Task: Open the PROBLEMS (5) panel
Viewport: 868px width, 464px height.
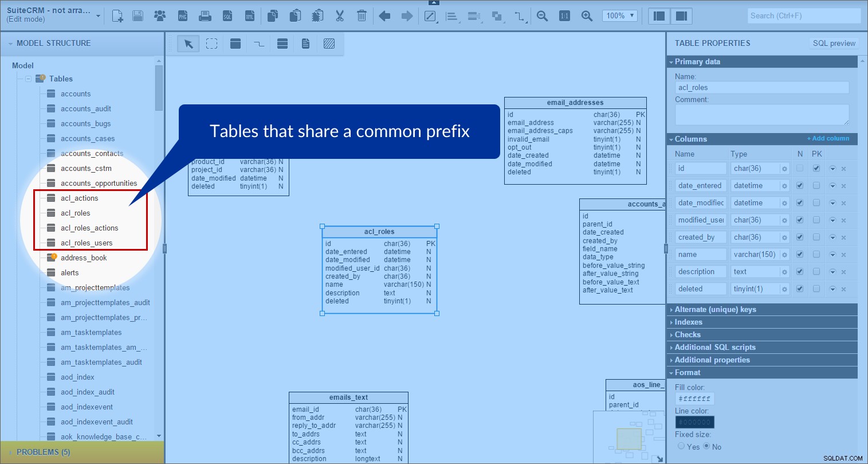Action: tap(82, 453)
